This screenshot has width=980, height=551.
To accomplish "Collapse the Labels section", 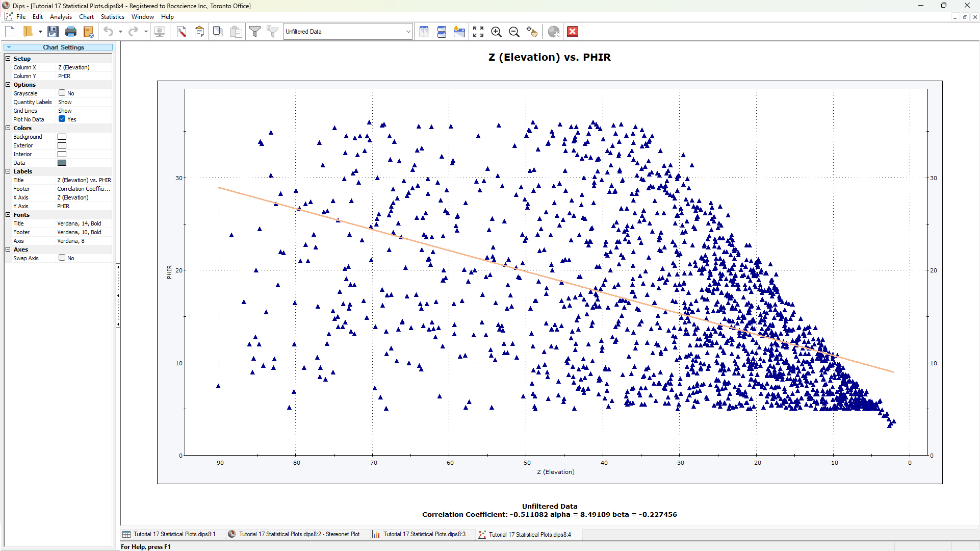I will point(8,171).
